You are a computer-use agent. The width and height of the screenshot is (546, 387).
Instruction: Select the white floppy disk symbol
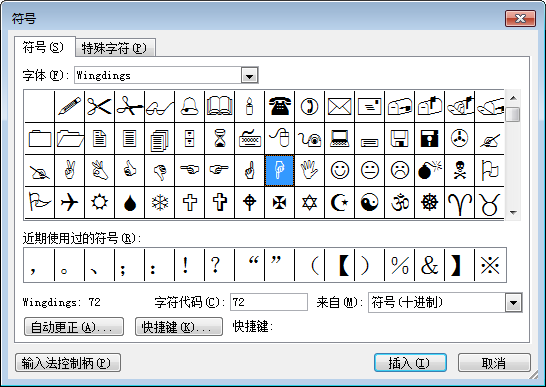click(x=399, y=138)
